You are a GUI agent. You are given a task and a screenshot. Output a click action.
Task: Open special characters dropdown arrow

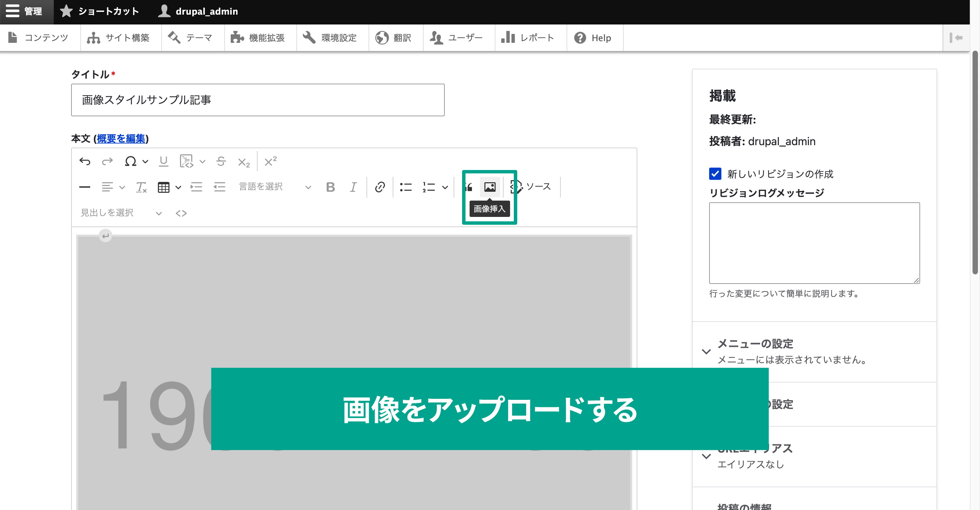click(x=145, y=161)
